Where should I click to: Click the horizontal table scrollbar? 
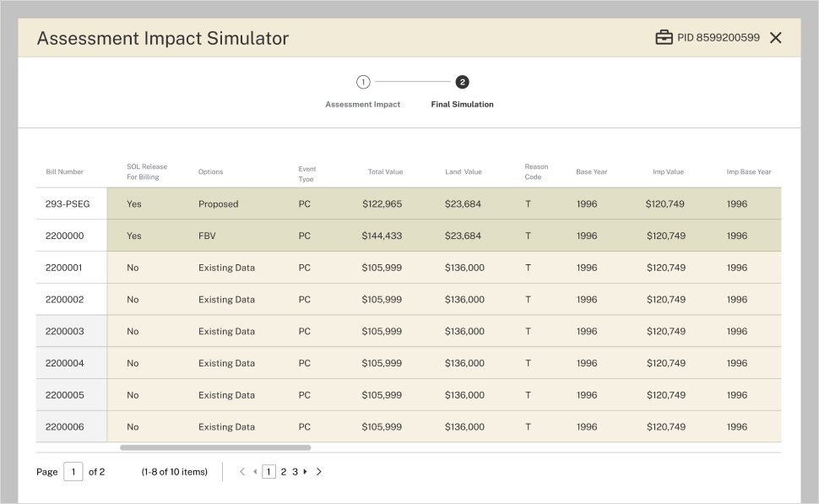(x=215, y=447)
